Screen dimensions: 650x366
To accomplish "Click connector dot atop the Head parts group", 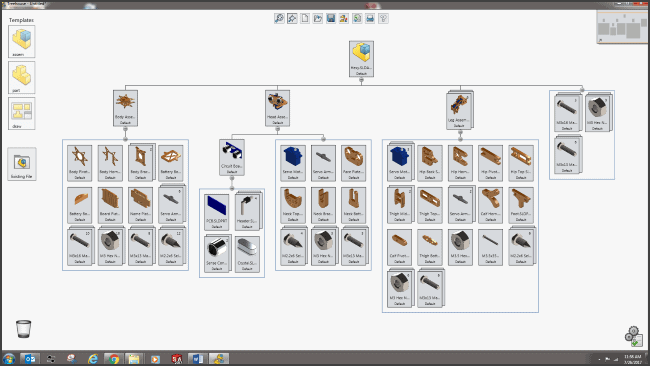I will [x=323, y=139].
